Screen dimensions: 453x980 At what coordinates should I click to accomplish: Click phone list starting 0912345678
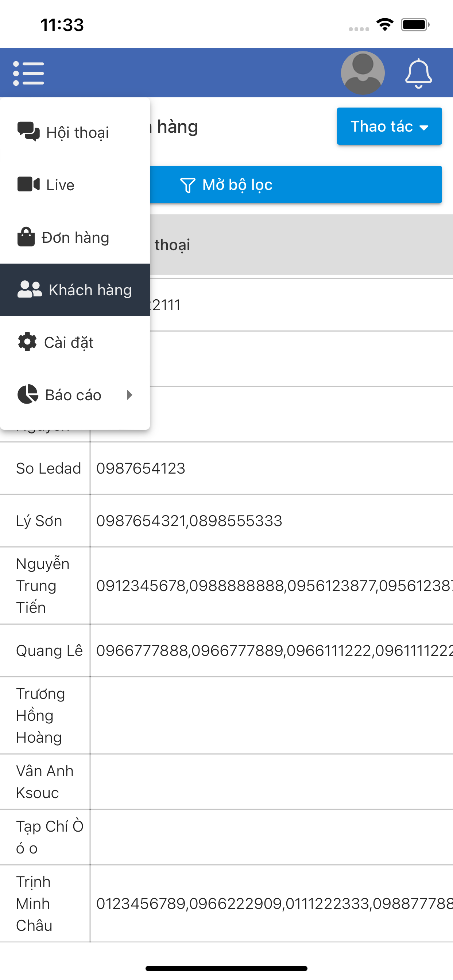click(x=275, y=586)
